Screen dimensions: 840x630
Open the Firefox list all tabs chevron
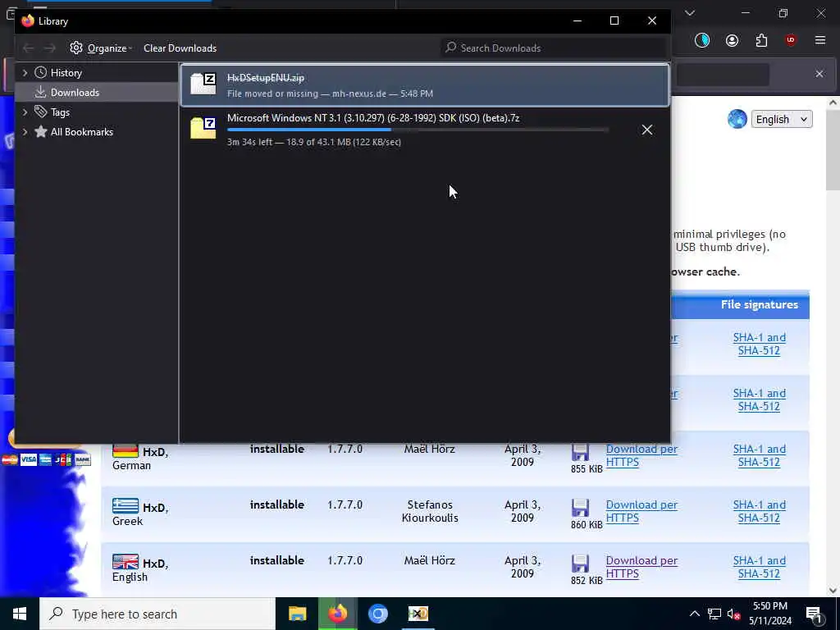tap(690, 13)
